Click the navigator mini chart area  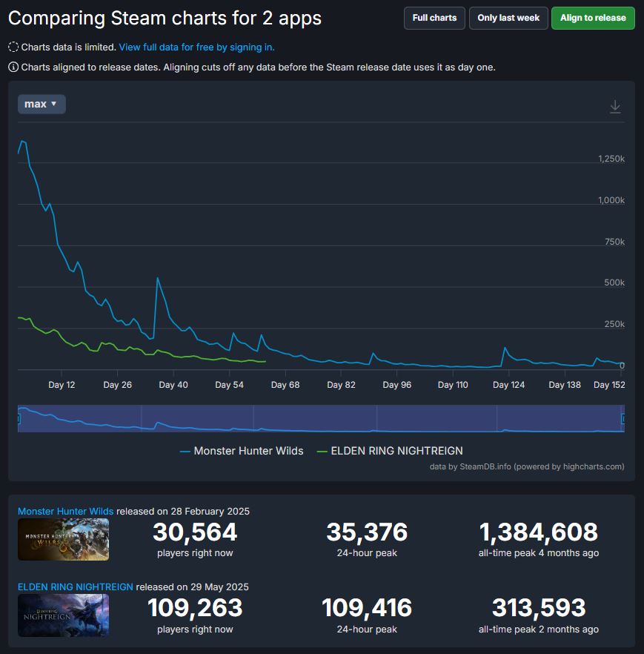pos(319,419)
